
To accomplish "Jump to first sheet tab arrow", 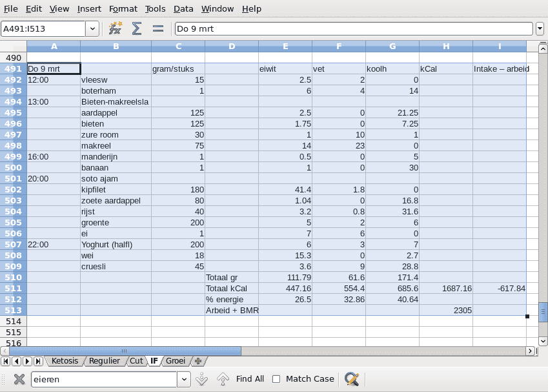I will pyautogui.click(x=6, y=361).
